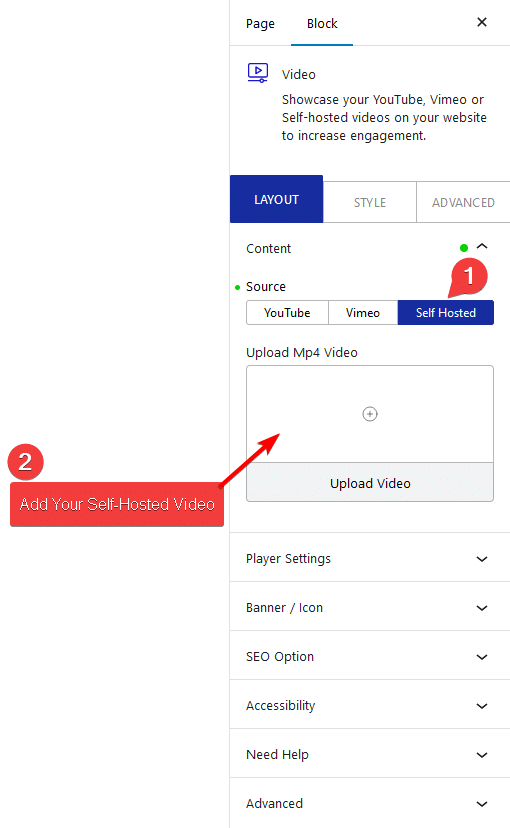Screen dimensions: 510x828
Task: Click the 'Source' label text
Action: pos(266,286)
